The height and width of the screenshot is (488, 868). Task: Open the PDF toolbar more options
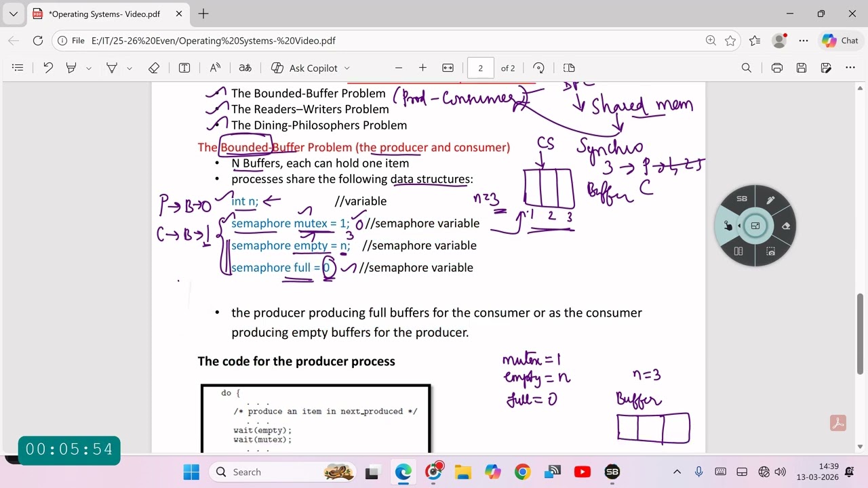(x=850, y=68)
